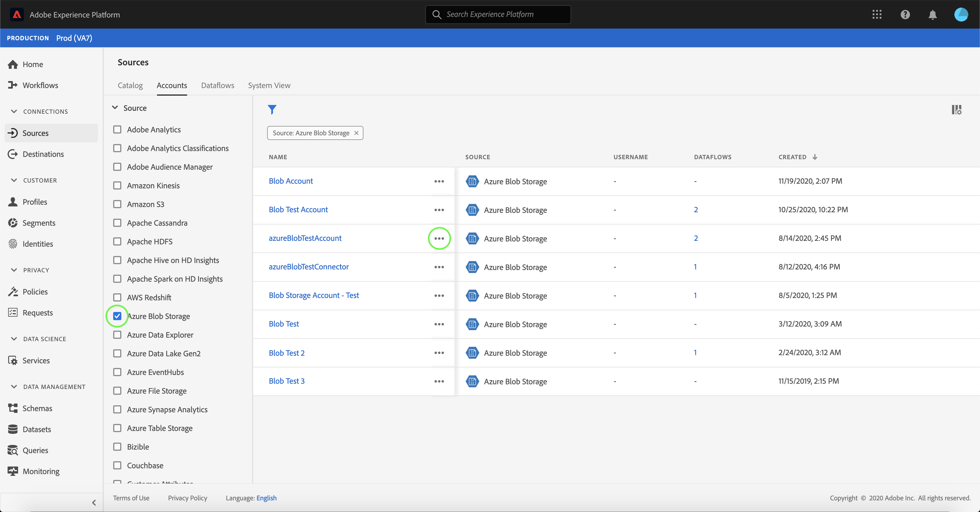The height and width of the screenshot is (512, 980).
Task: Remove the Source: Azure Blob Storage filter tag
Action: [x=356, y=133]
